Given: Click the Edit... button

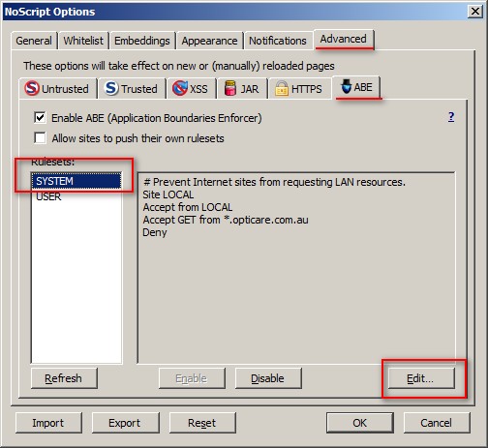Looking at the screenshot, I should (421, 378).
